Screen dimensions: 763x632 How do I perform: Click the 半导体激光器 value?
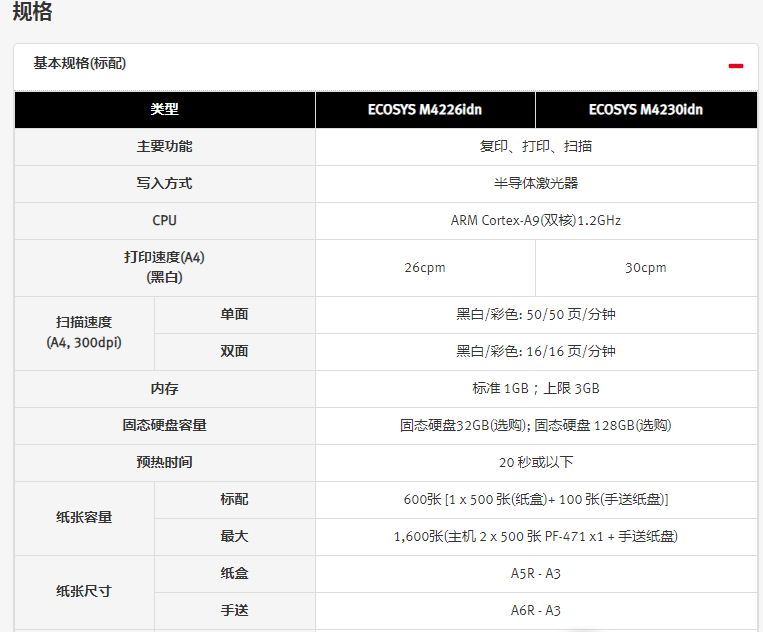point(536,183)
